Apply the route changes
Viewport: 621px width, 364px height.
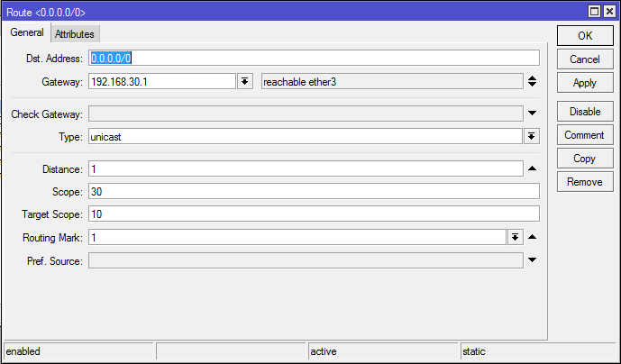pyautogui.click(x=584, y=82)
